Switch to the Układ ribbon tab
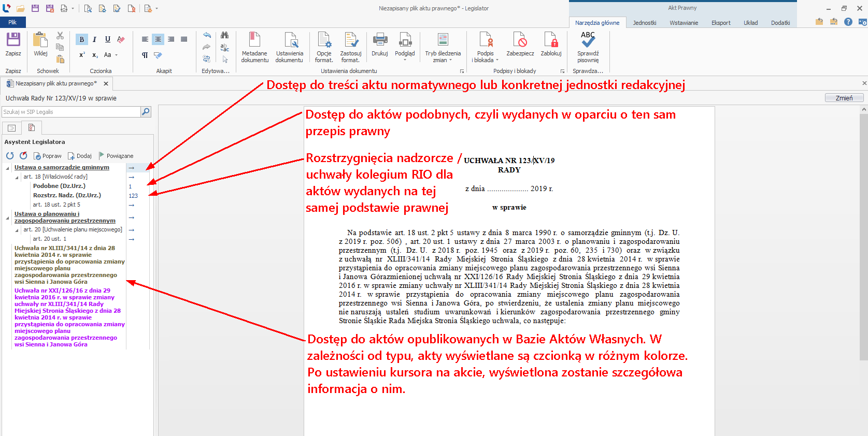 (x=750, y=23)
